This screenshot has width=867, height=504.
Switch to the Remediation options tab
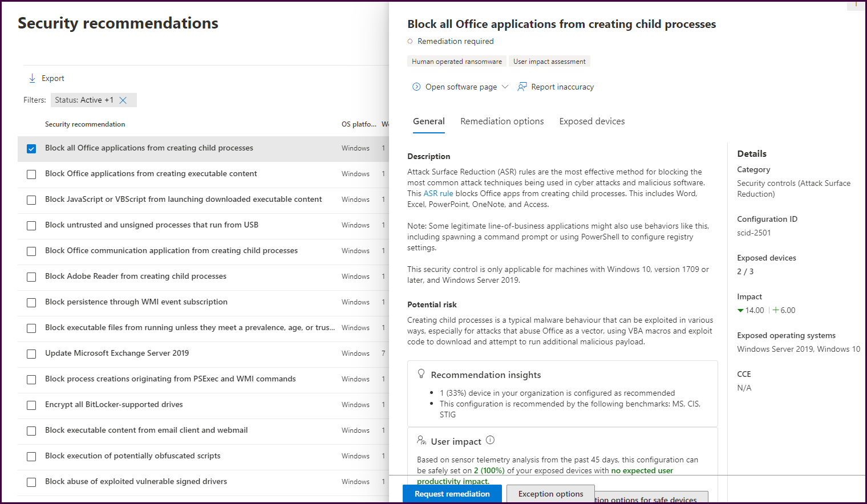pyautogui.click(x=502, y=121)
